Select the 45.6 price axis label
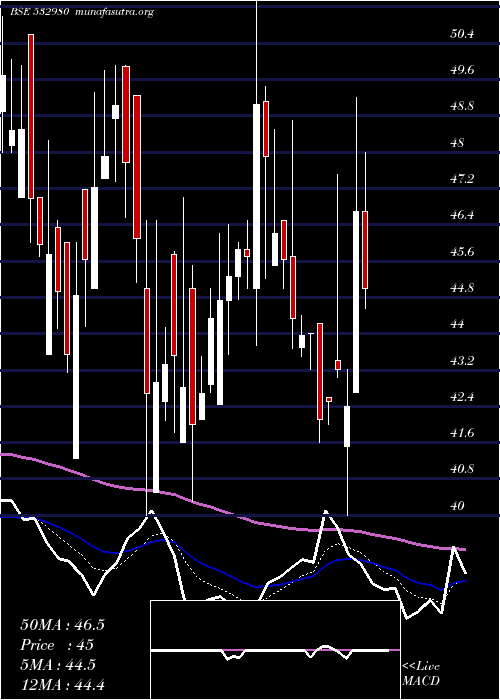Viewport: 500px width, 700px height. 462,252
